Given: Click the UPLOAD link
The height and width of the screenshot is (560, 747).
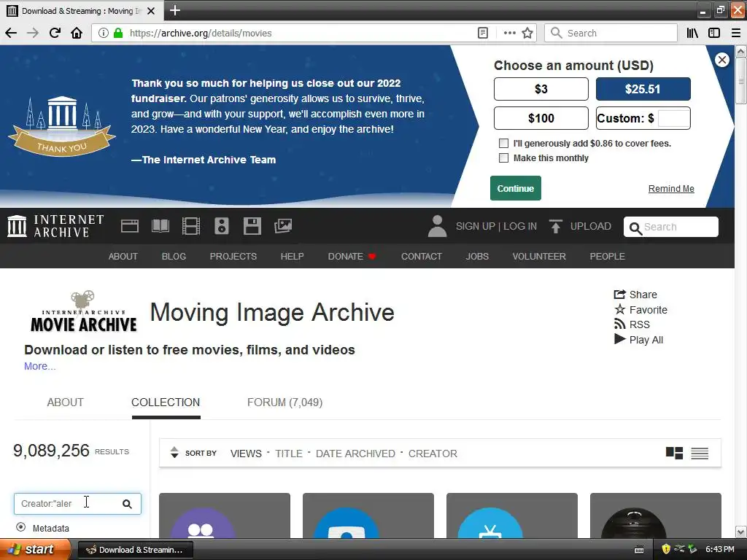Looking at the screenshot, I should 591,226.
